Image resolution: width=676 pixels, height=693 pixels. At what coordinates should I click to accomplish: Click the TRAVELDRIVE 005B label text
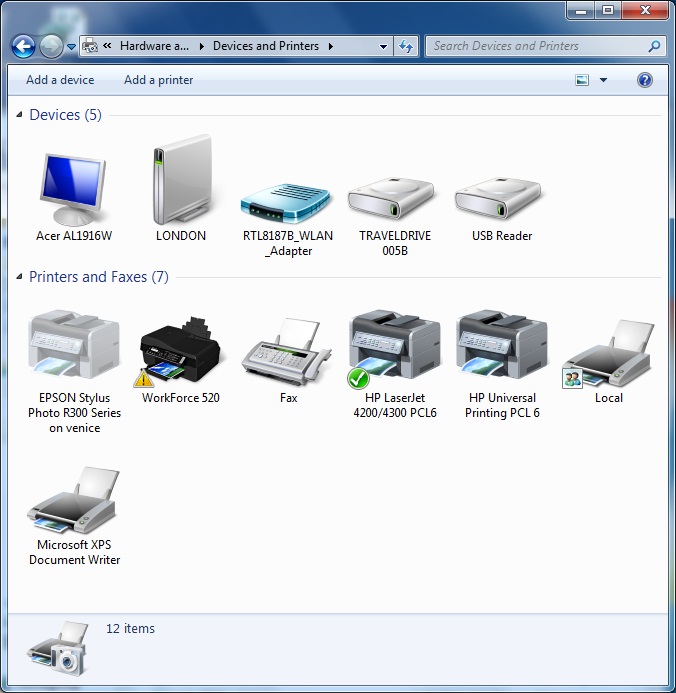395,243
